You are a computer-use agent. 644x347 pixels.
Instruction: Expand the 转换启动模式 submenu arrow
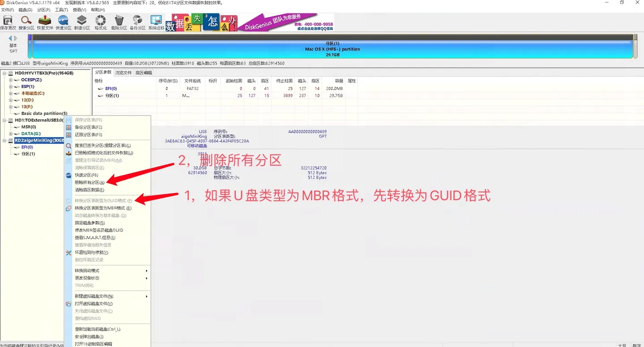coord(147,270)
